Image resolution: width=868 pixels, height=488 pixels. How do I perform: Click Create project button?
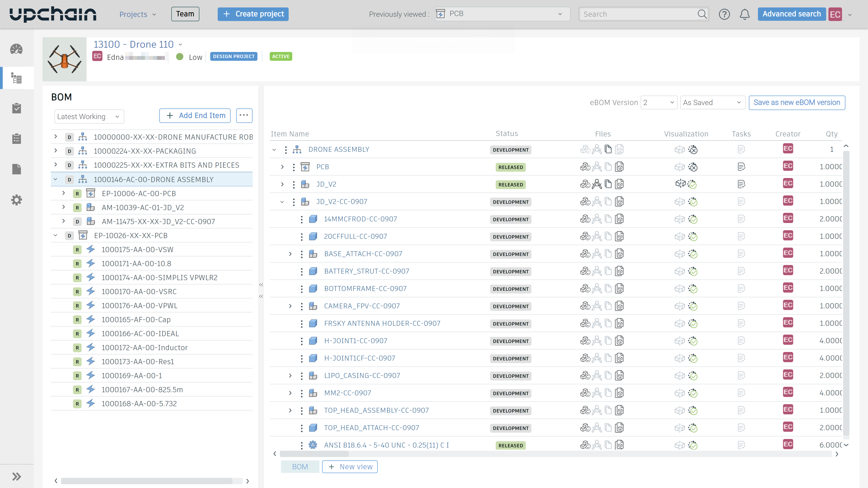(x=253, y=14)
